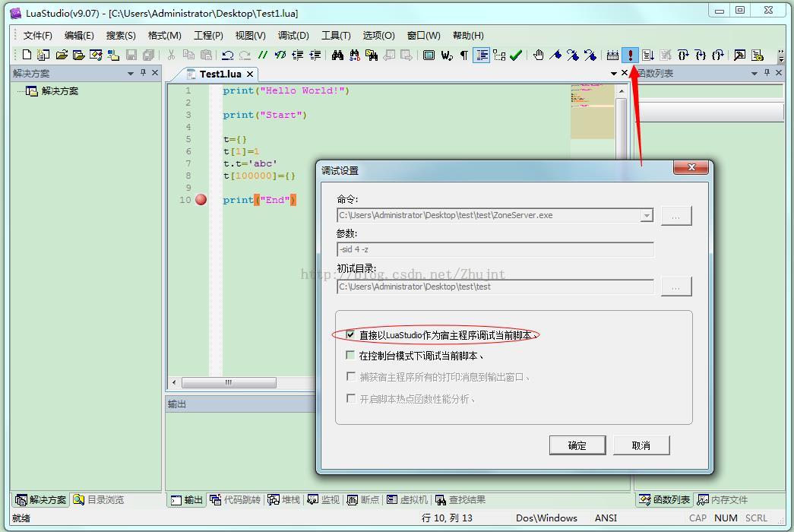Open the 解决方案 panel dropdown arrow
This screenshot has width=794, height=532.
[x=131, y=74]
